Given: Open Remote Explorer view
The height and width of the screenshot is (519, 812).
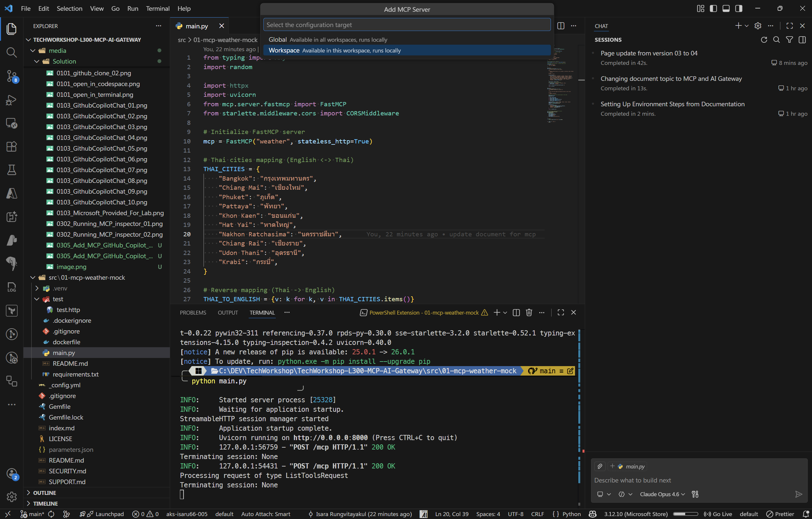Looking at the screenshot, I should 11,123.
